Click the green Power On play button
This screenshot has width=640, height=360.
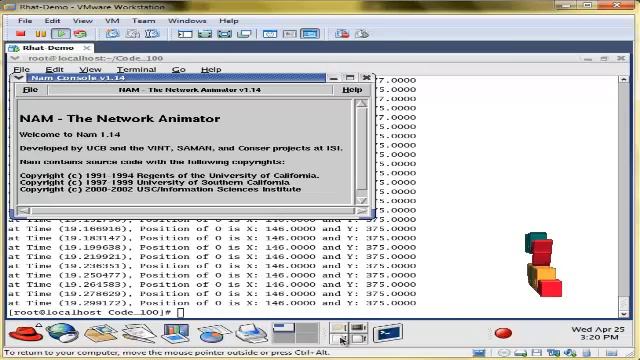(x=61, y=34)
